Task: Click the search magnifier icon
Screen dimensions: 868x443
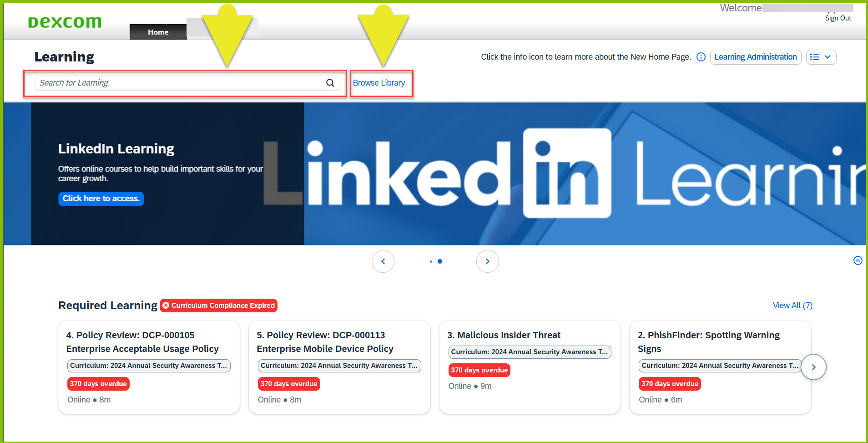Action: [330, 83]
